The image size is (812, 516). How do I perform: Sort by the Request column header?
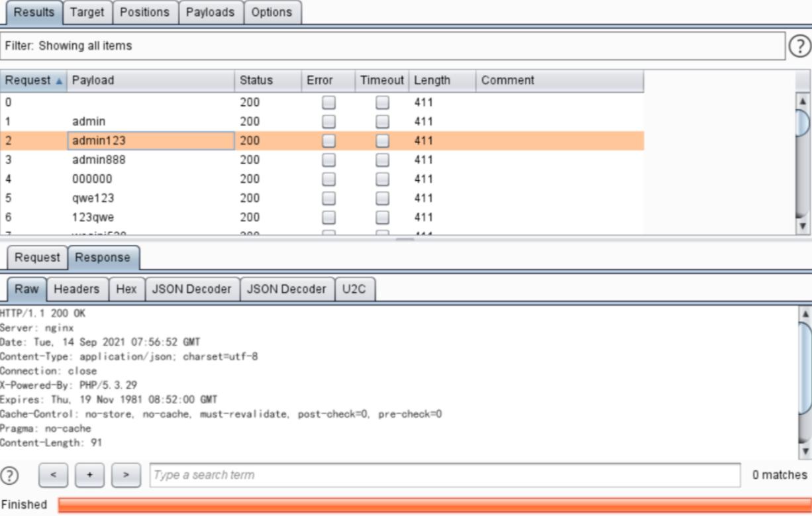33,80
